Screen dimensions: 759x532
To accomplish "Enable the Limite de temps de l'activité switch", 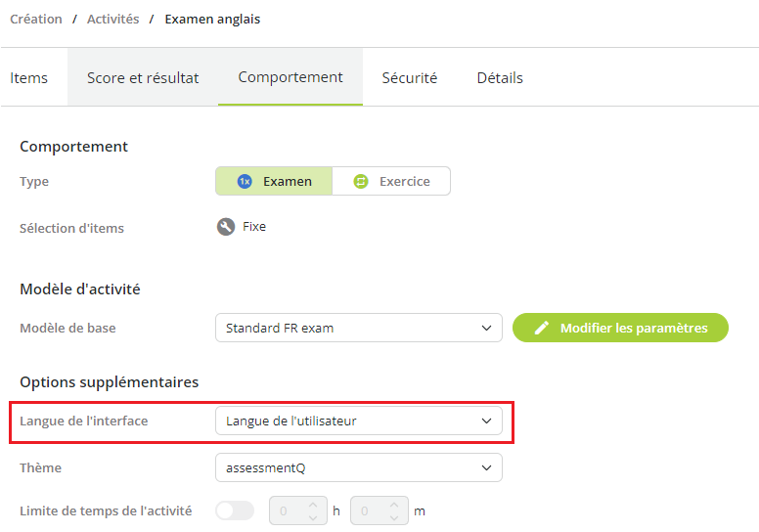I will 235,510.
